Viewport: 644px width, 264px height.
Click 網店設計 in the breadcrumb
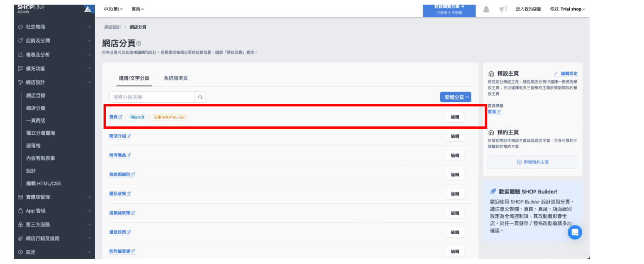click(112, 27)
